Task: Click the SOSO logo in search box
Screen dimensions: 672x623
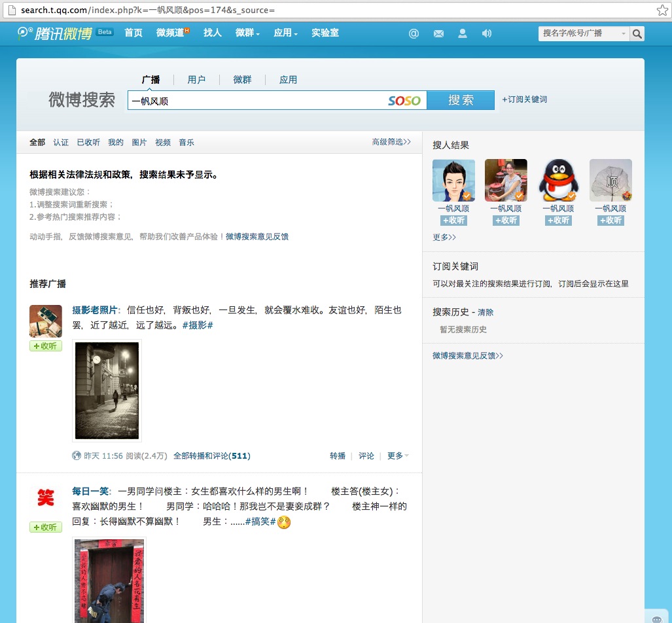Action: point(404,101)
